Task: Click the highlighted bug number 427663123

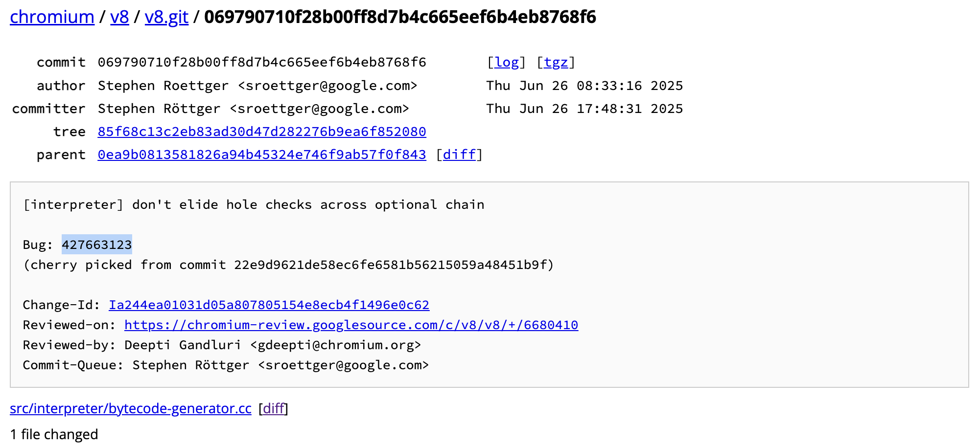Action: click(97, 245)
